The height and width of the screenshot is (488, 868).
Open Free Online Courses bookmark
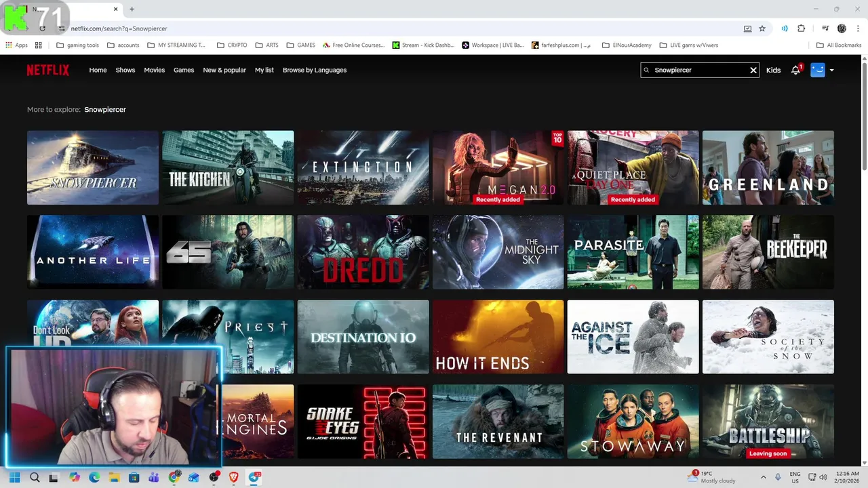pyautogui.click(x=353, y=45)
